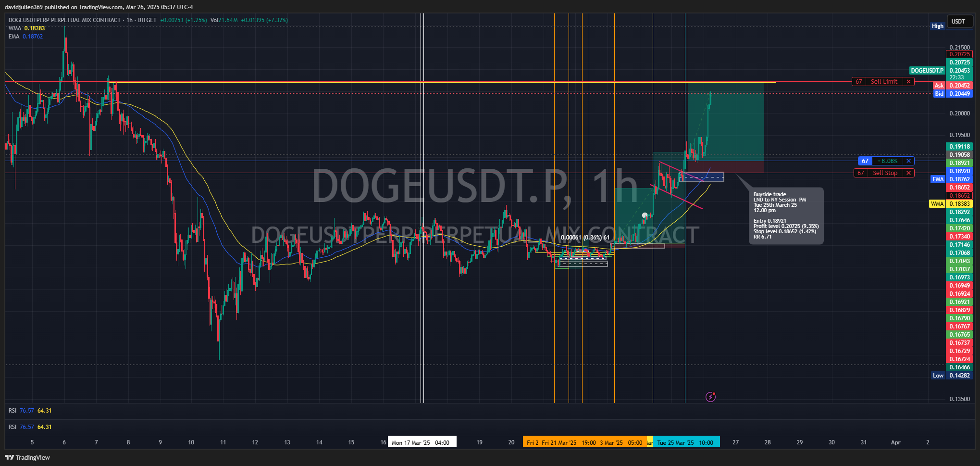This screenshot has height=466, width=980.
Task: Click the 0.18921 entry price label
Action: pos(959,163)
